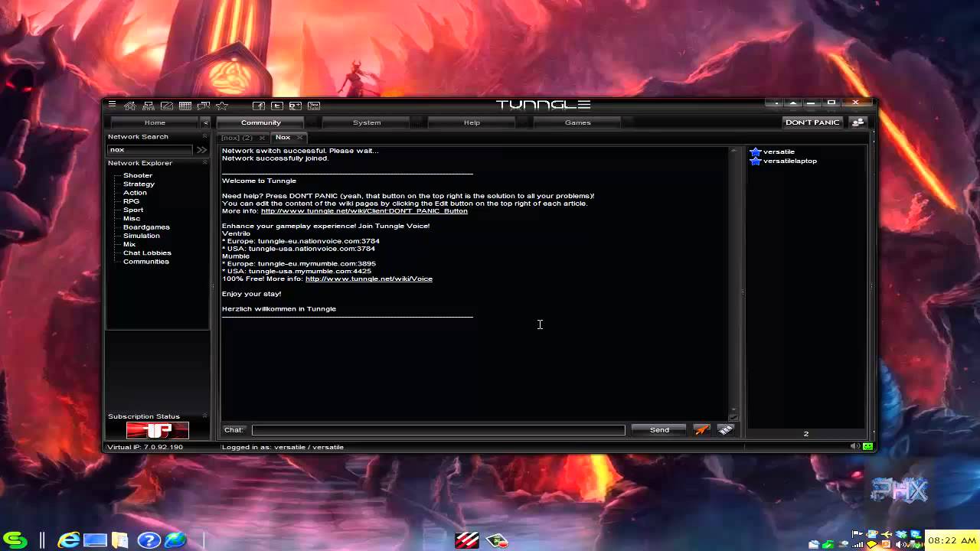Open the Simulation category
Viewport: 980px width, 551px height.
(142, 236)
